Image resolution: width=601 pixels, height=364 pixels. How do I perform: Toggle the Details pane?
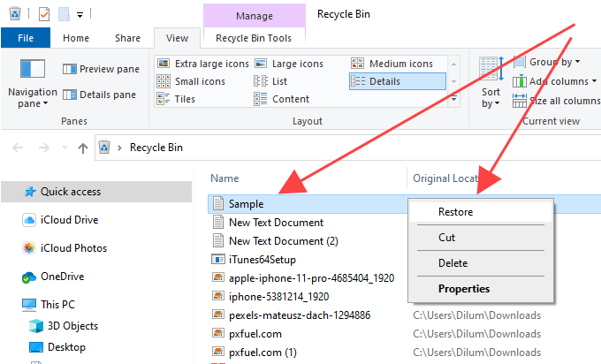(100, 95)
